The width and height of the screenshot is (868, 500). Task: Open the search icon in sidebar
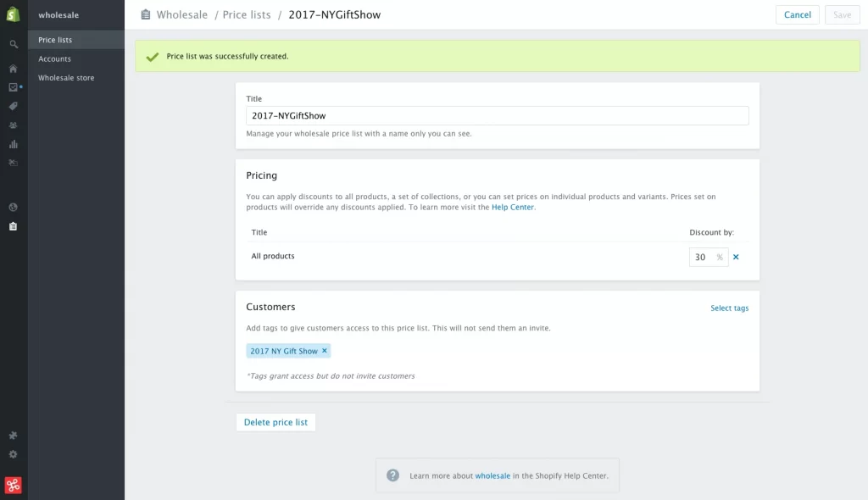point(14,44)
